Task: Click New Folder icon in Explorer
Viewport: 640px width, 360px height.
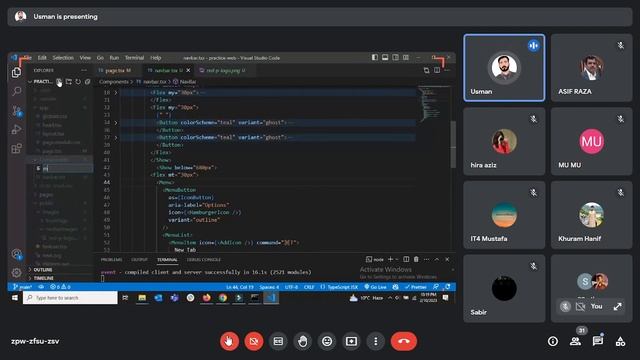Action: pyautogui.click(x=69, y=82)
